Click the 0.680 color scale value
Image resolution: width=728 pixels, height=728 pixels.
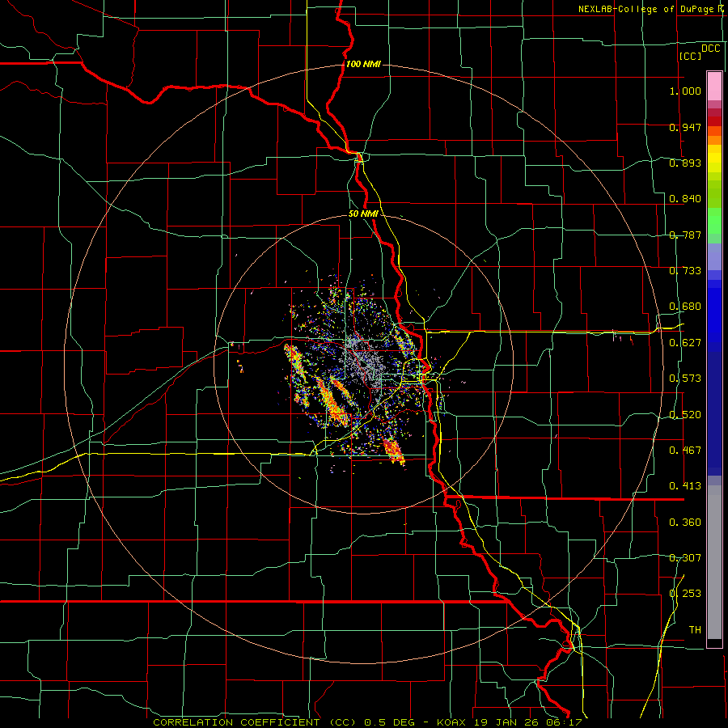685,307
